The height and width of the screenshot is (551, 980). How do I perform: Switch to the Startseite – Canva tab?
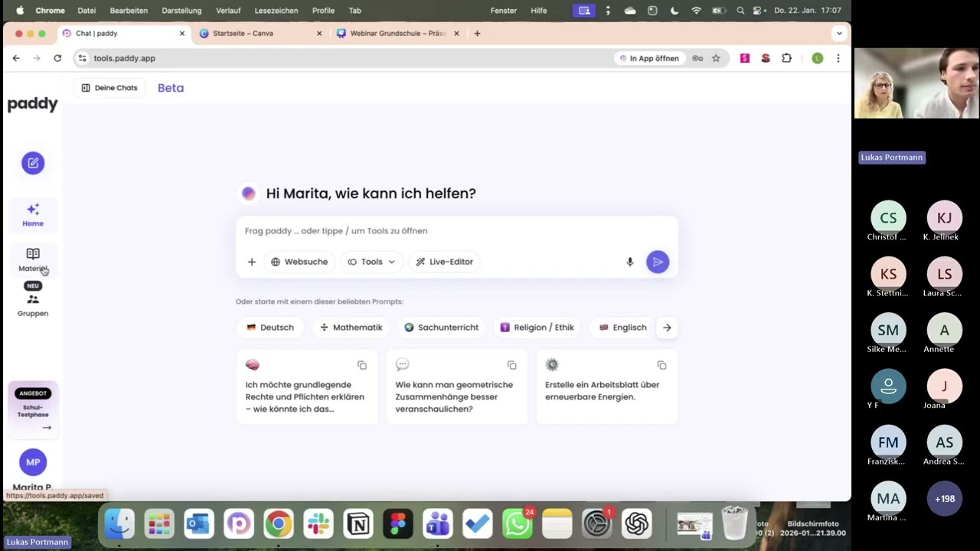(260, 34)
